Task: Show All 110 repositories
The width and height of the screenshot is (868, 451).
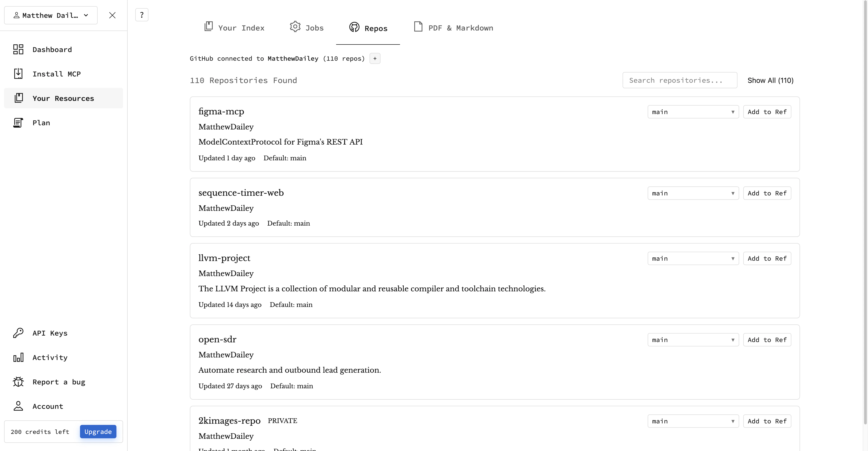Action: (771, 80)
